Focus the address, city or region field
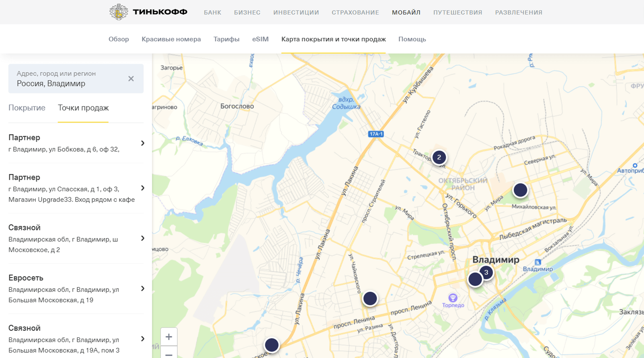Image resolution: width=644 pixels, height=358 pixels. coord(76,79)
